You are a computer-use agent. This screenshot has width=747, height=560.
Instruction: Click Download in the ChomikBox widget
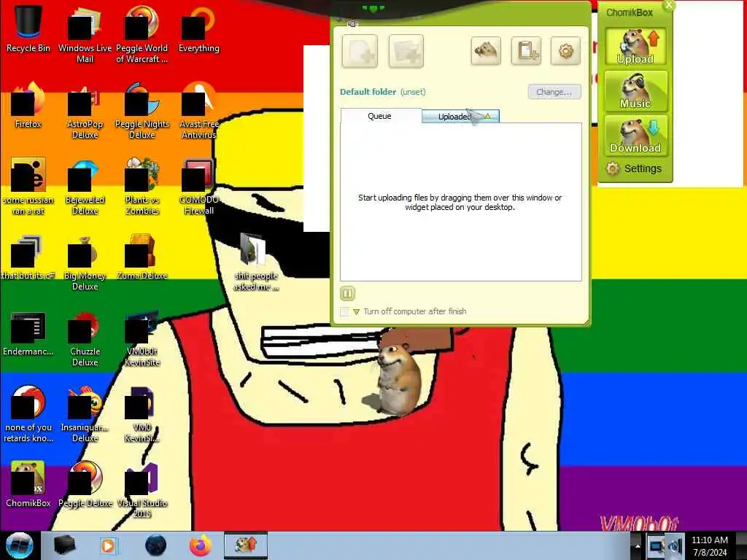(635, 136)
